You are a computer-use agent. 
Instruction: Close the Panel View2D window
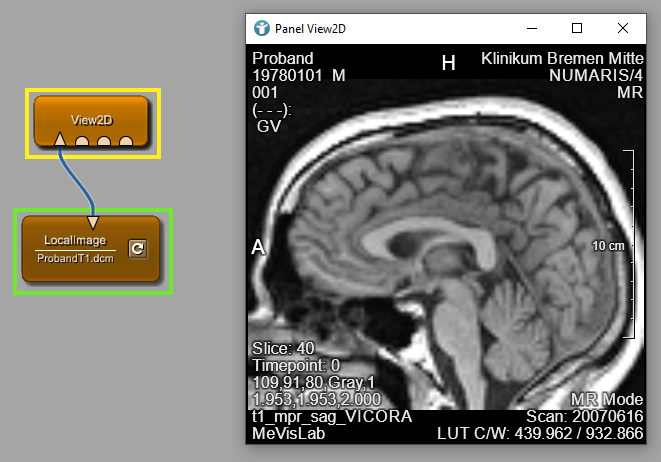click(623, 28)
